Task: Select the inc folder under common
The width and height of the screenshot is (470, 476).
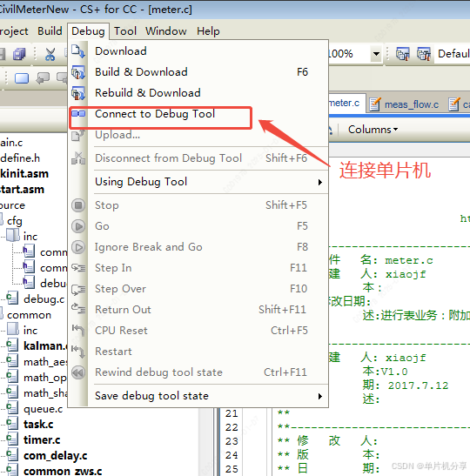Action: pyautogui.click(x=30, y=331)
